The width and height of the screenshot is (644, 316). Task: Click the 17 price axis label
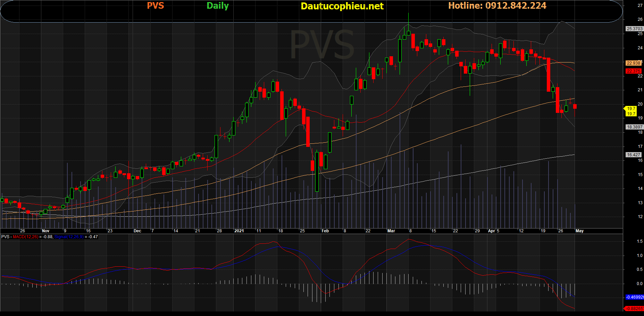click(x=640, y=147)
